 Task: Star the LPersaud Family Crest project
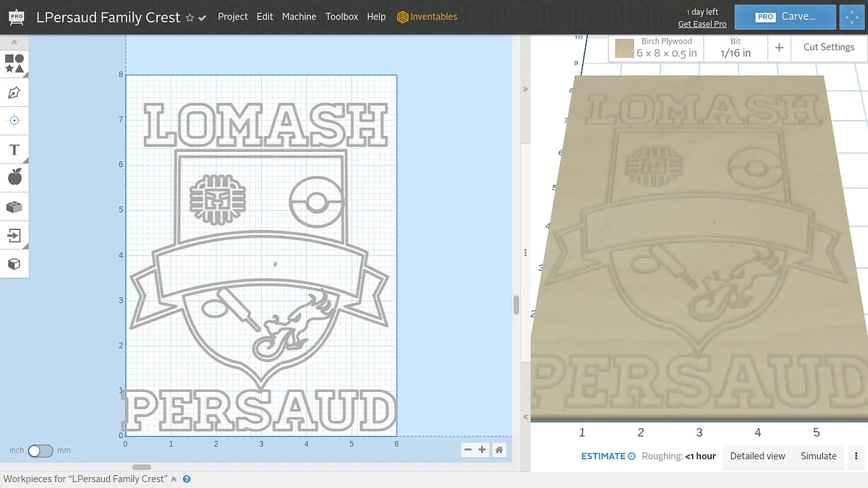click(x=190, y=18)
